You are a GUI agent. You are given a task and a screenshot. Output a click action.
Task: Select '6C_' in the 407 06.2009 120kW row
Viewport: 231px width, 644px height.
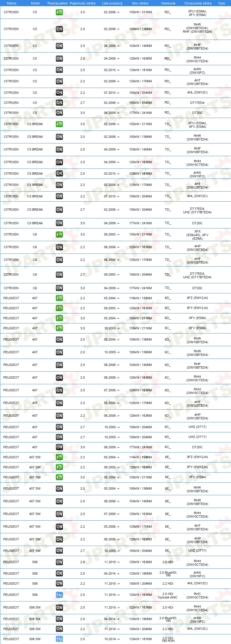point(168,377)
